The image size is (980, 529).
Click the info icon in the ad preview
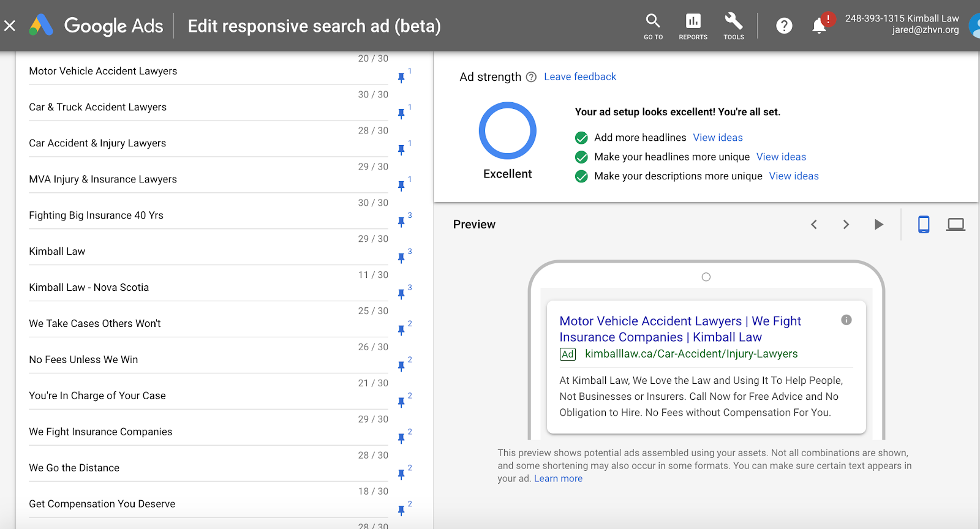[846, 320]
